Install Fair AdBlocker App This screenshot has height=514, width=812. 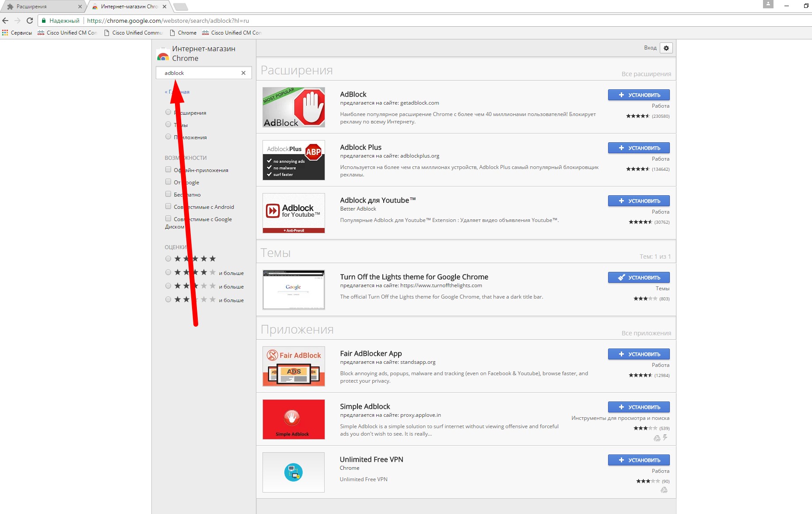[639, 354]
